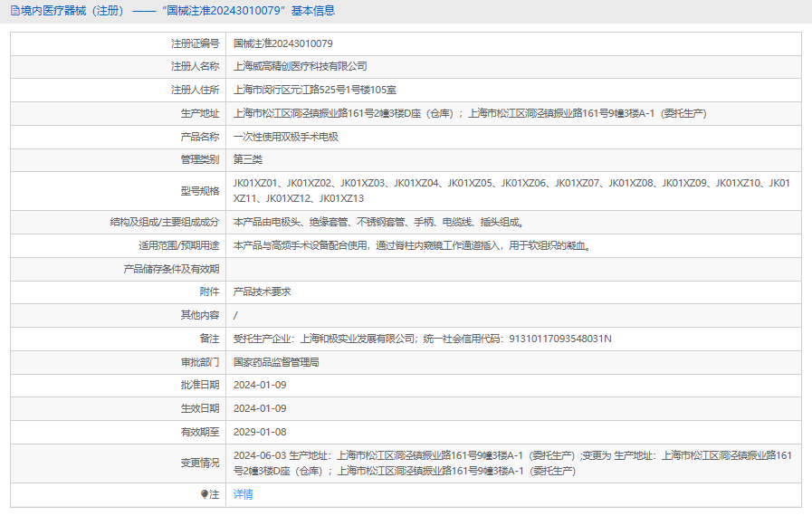
Task: Click the 备注 text with 上海和极实业发展有限公司
Action: pos(422,339)
